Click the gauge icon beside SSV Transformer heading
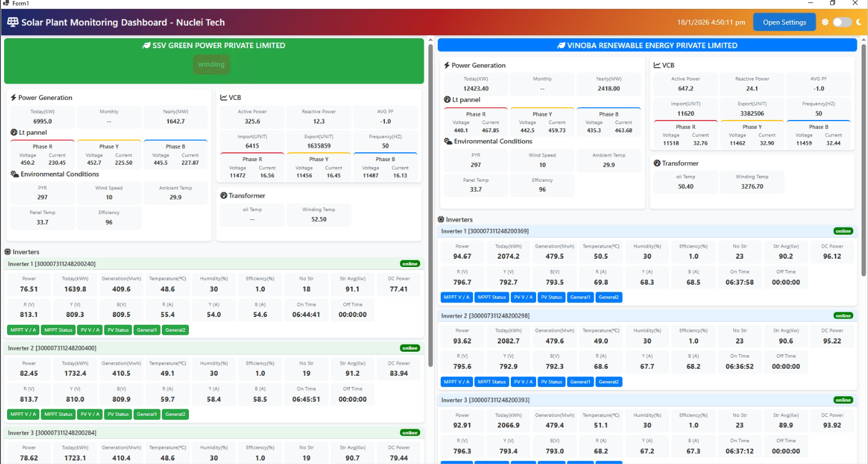 [x=224, y=196]
